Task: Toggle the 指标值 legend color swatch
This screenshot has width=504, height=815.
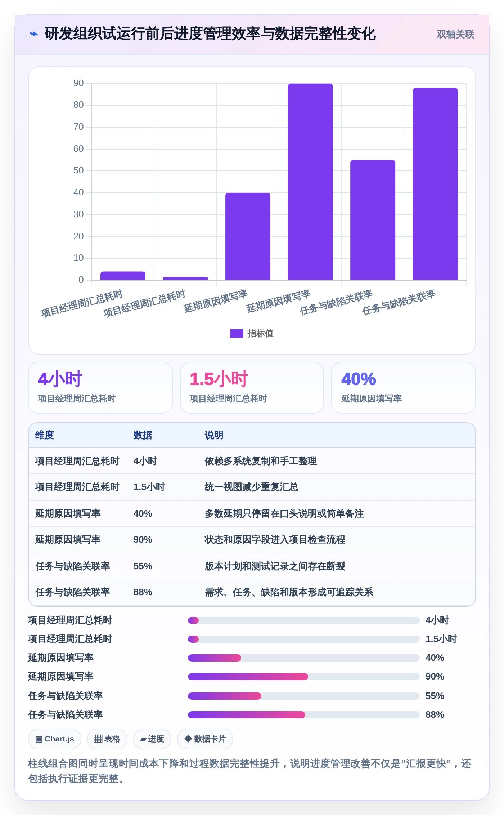Action: tap(237, 334)
